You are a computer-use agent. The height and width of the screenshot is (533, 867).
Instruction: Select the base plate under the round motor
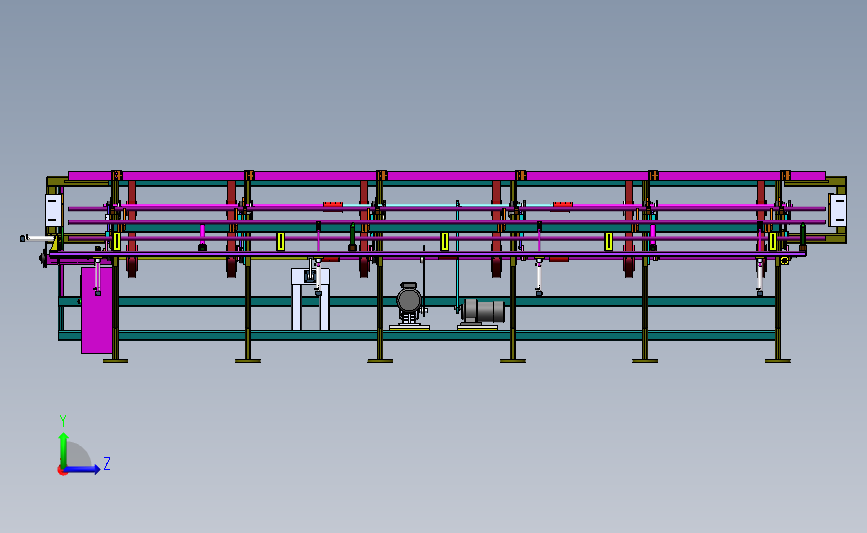click(x=409, y=328)
